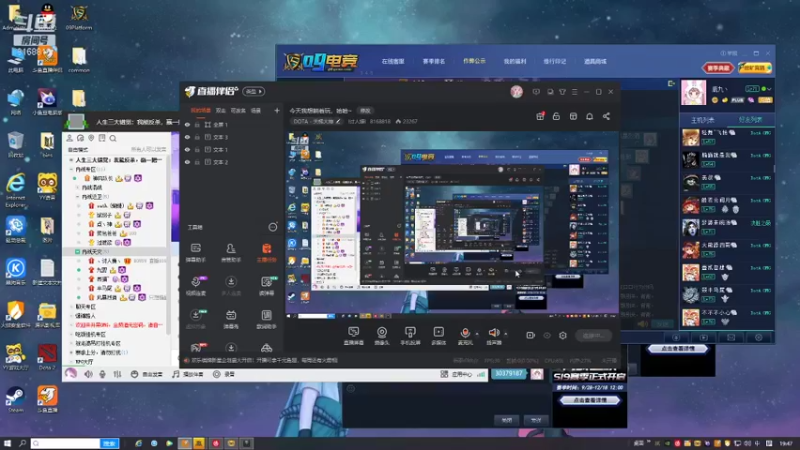This screenshot has height=450, width=800.
Task: Open the speaker options arrow
Action: pos(506,334)
